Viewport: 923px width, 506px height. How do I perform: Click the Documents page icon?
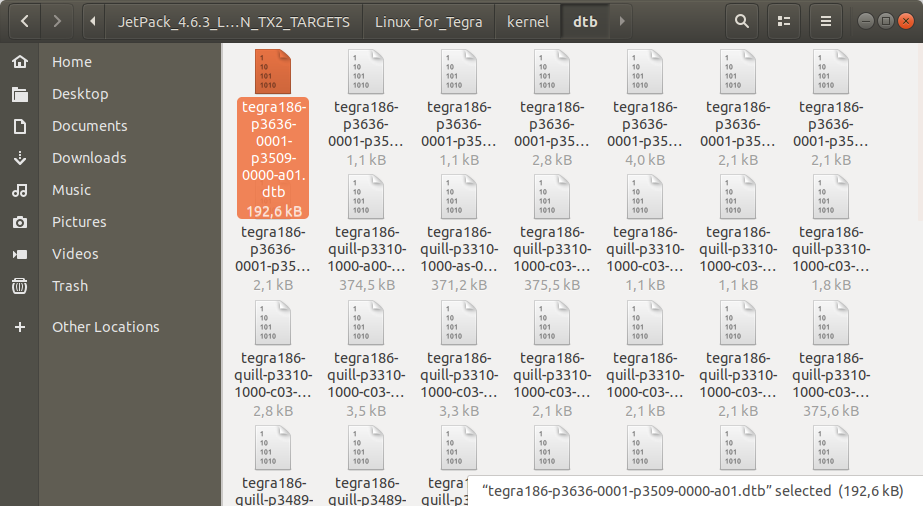pos(20,126)
